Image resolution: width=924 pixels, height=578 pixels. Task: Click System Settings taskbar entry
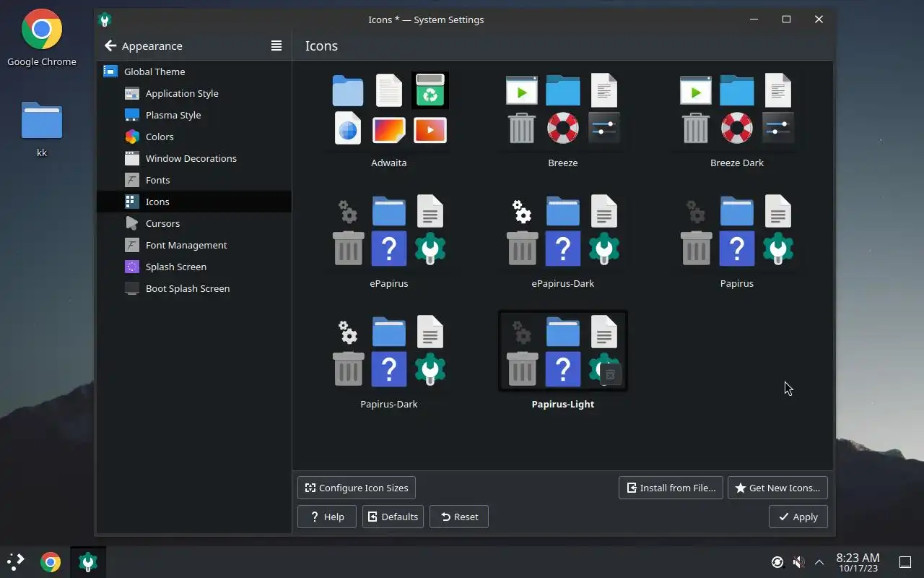88,562
